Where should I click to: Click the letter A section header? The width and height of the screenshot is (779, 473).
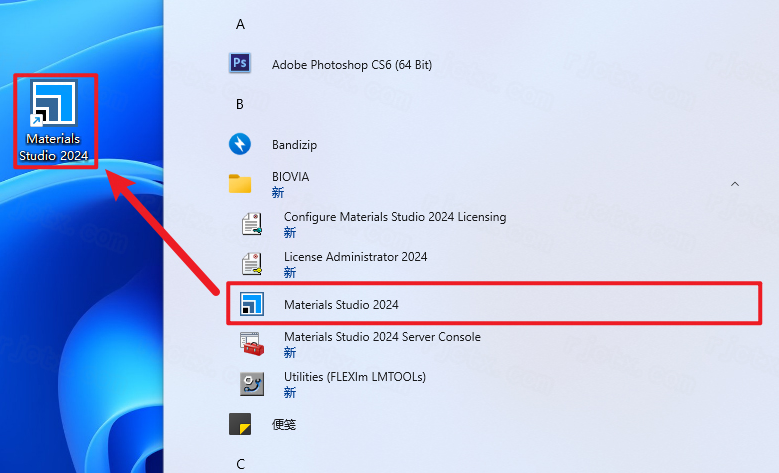pyautogui.click(x=240, y=24)
